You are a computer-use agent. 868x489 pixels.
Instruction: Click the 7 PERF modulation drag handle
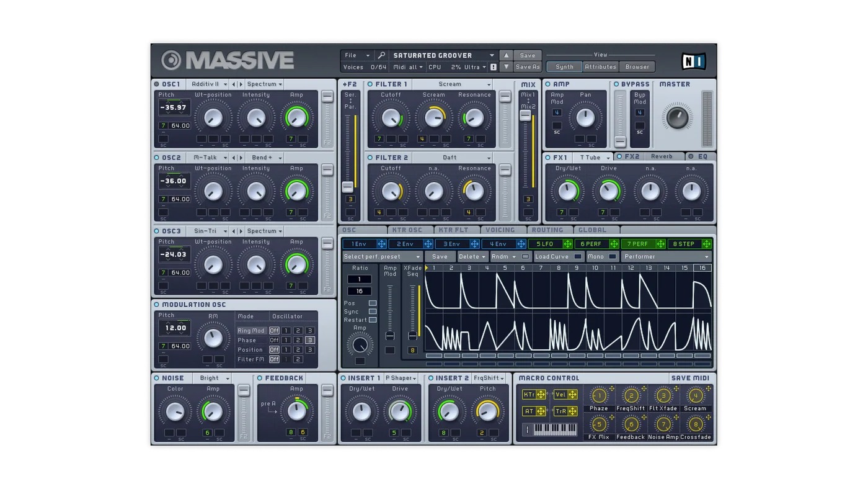pyautogui.click(x=660, y=244)
